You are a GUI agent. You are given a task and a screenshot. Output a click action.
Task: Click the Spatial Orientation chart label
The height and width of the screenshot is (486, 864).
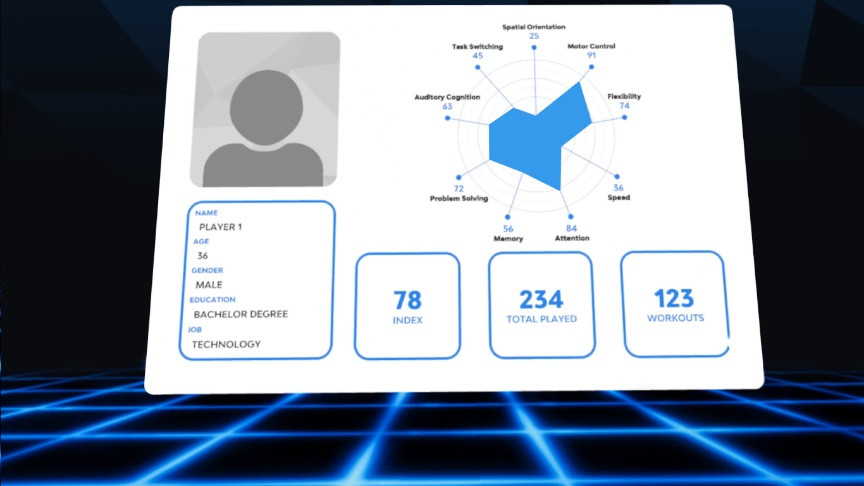click(534, 27)
